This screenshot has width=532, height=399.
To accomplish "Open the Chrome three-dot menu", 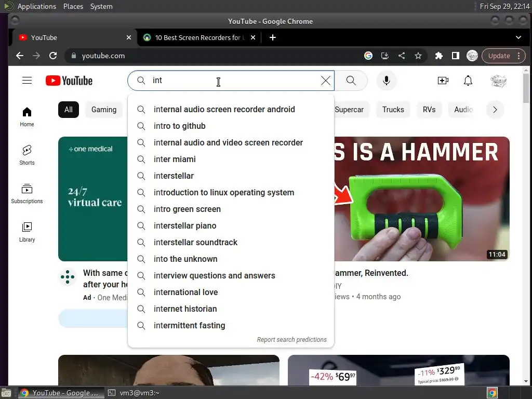I will 519,56.
